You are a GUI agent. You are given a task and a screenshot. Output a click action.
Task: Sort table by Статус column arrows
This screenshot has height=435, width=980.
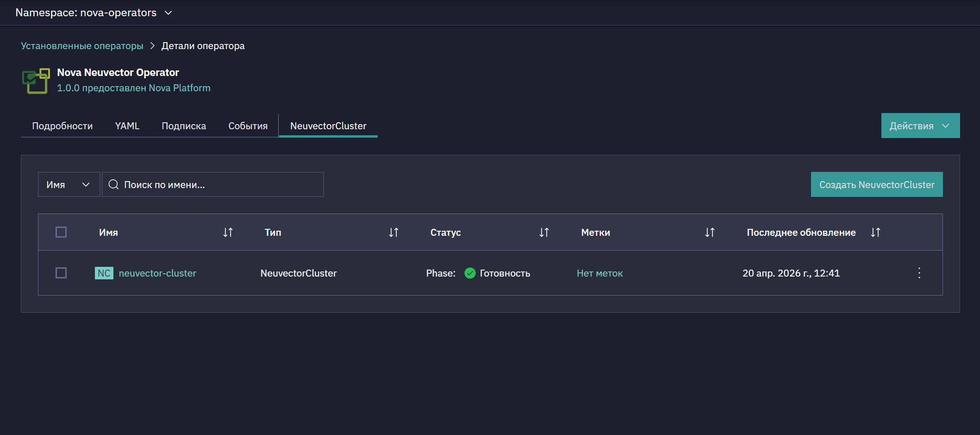pyautogui.click(x=544, y=232)
